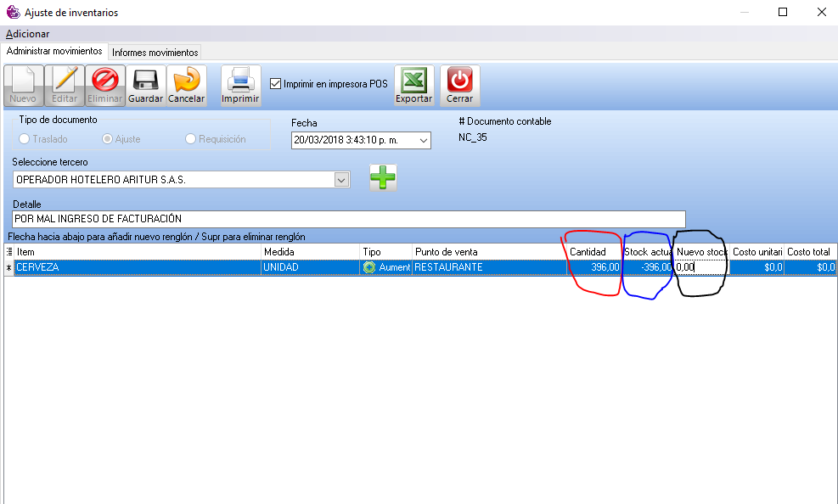
Task: Expand the Seleccione tercero dropdown
Action: click(341, 180)
